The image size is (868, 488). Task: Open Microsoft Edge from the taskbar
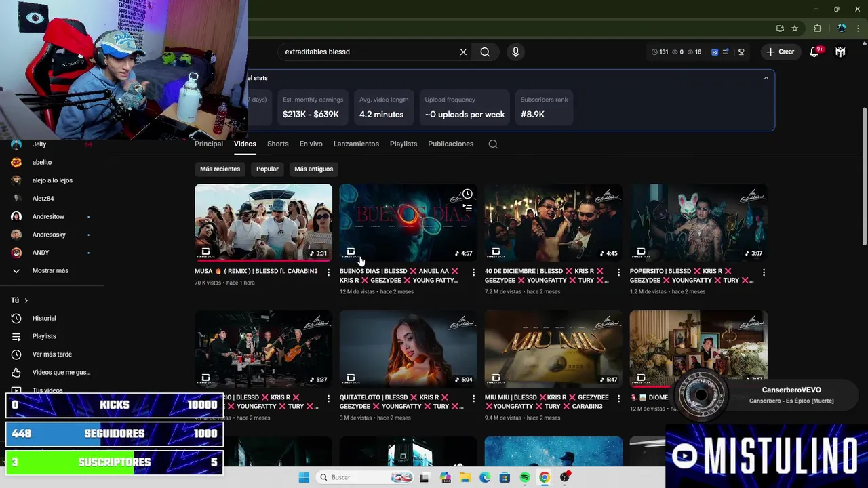tap(485, 477)
